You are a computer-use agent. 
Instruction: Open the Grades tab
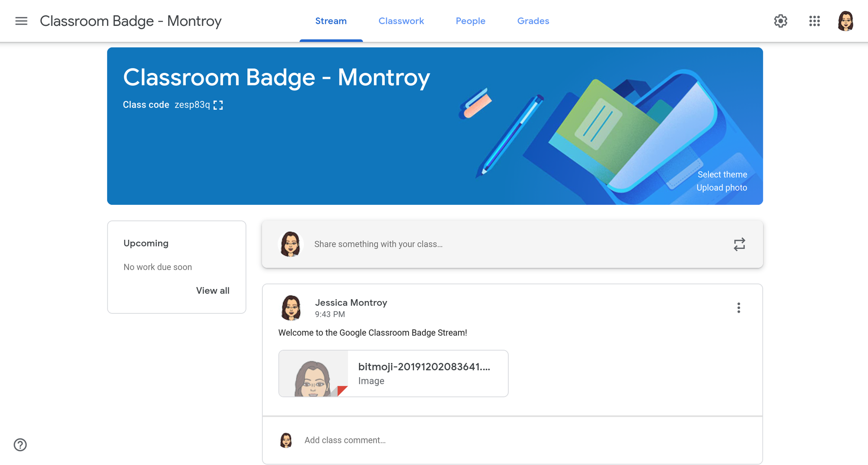click(x=533, y=21)
